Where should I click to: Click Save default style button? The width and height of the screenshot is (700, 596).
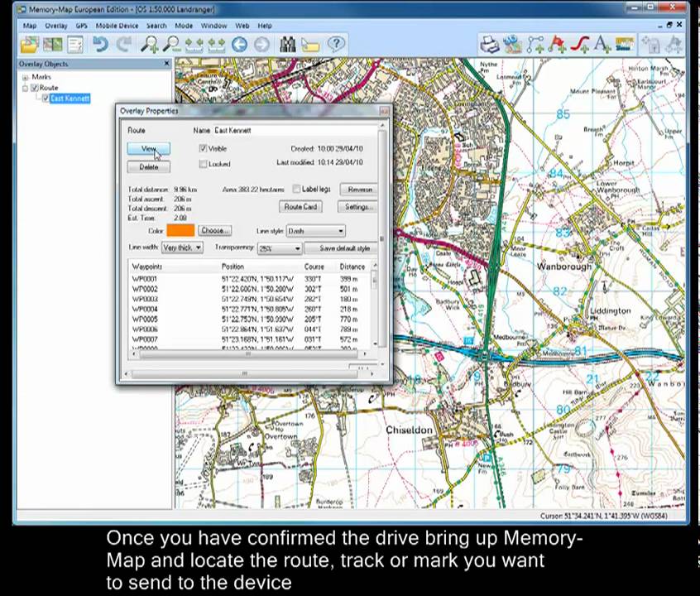click(x=342, y=248)
